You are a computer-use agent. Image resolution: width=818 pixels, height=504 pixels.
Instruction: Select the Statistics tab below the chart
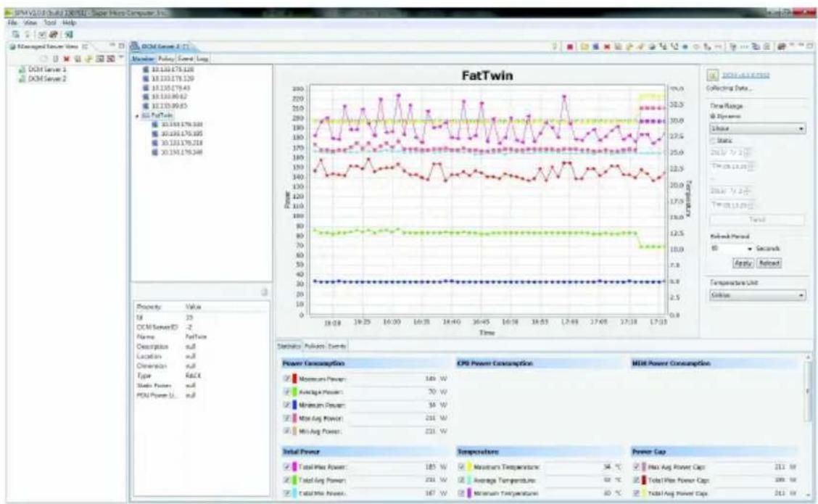pos(289,346)
